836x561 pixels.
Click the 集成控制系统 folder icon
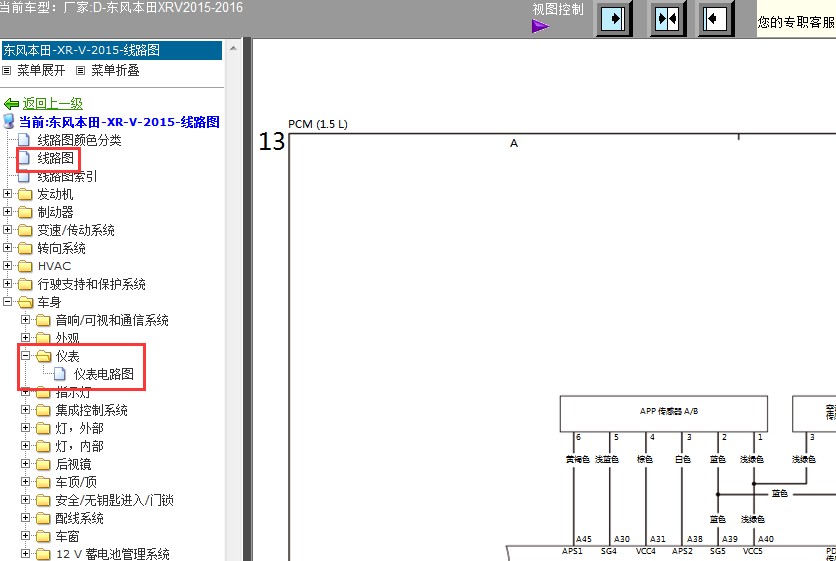[43, 410]
